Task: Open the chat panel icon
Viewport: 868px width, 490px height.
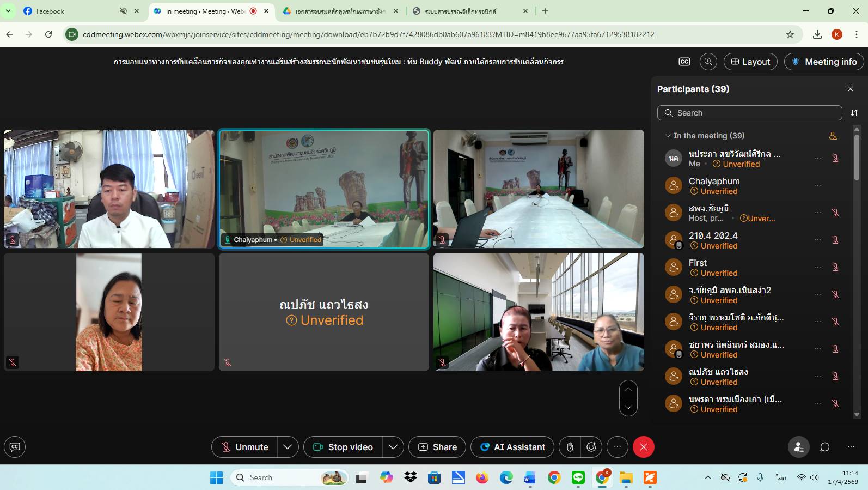Action: pyautogui.click(x=824, y=447)
